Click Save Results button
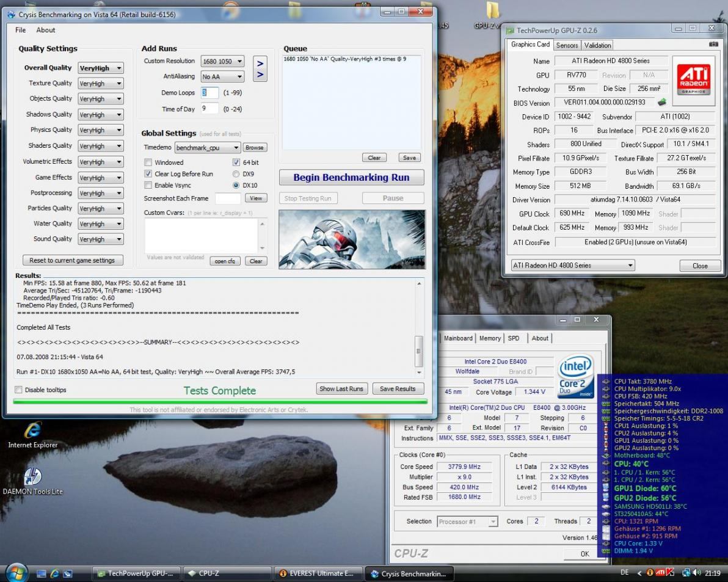Screen dimensions: 728x582 (398, 389)
